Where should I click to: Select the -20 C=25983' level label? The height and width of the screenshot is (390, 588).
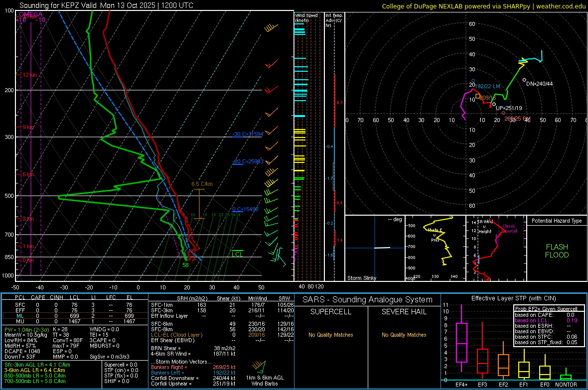248,161
